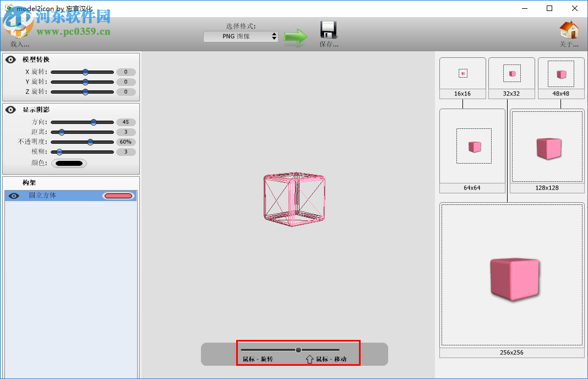Toggle the 显示阴影 shadow visibility eye

pos(10,109)
